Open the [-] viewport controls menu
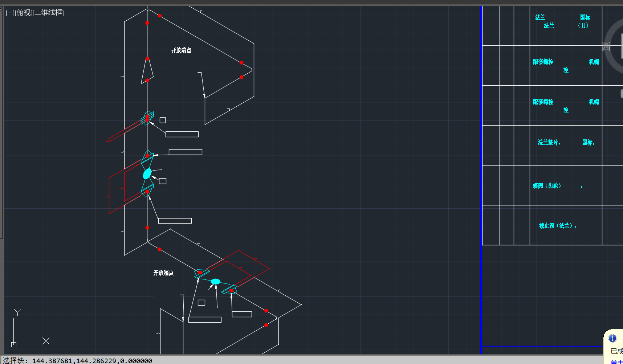 tap(10, 13)
